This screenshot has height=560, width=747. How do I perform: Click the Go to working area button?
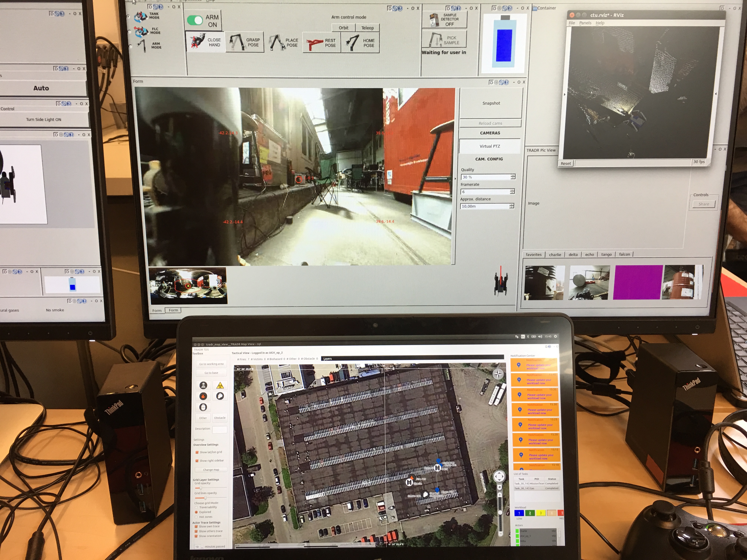click(x=211, y=364)
